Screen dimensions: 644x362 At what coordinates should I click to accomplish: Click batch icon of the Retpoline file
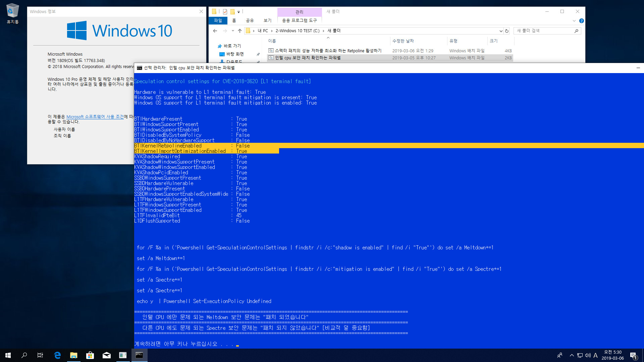point(271,51)
